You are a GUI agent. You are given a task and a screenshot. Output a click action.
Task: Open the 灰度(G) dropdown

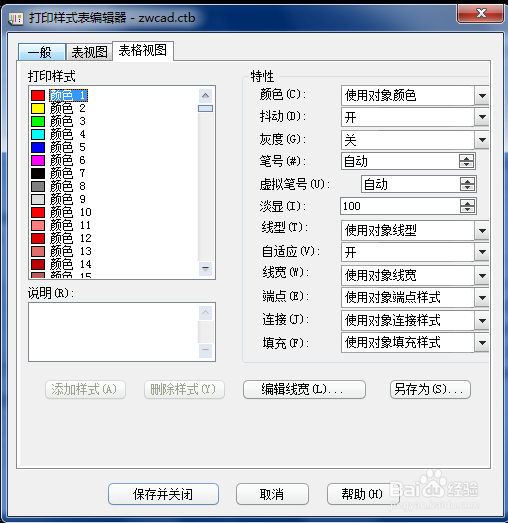482,140
